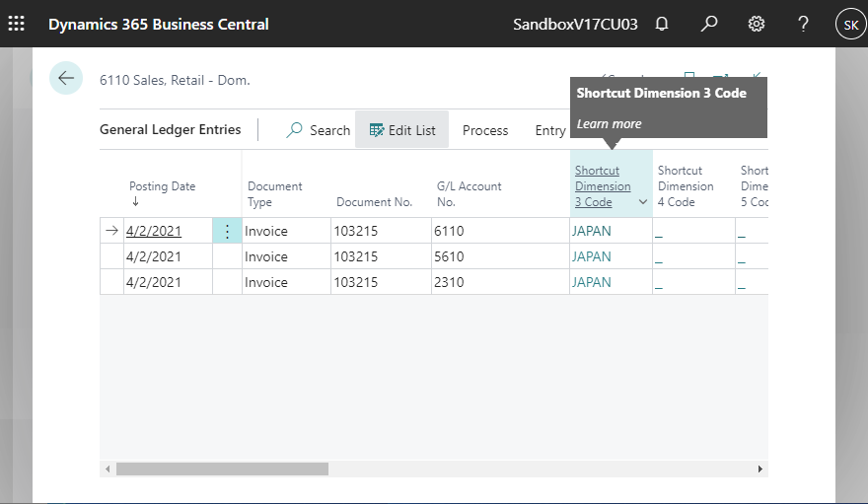Click the notifications bell icon
868x504 pixels.
661,24
